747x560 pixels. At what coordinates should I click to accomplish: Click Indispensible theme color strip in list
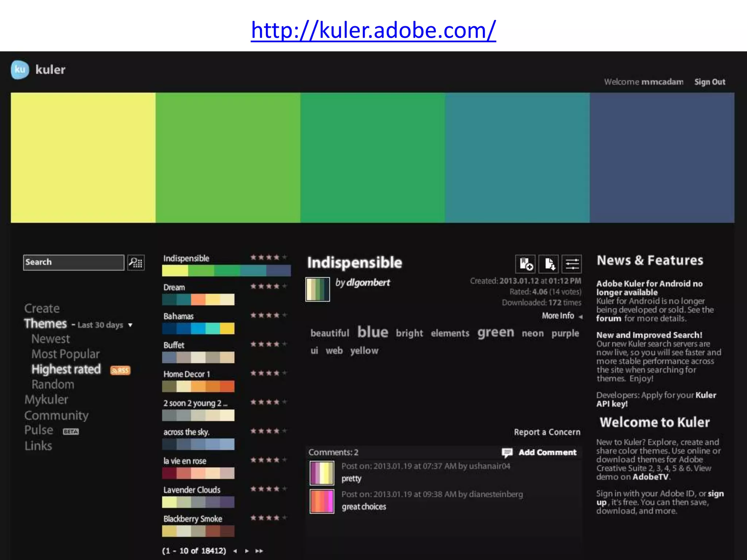click(227, 271)
